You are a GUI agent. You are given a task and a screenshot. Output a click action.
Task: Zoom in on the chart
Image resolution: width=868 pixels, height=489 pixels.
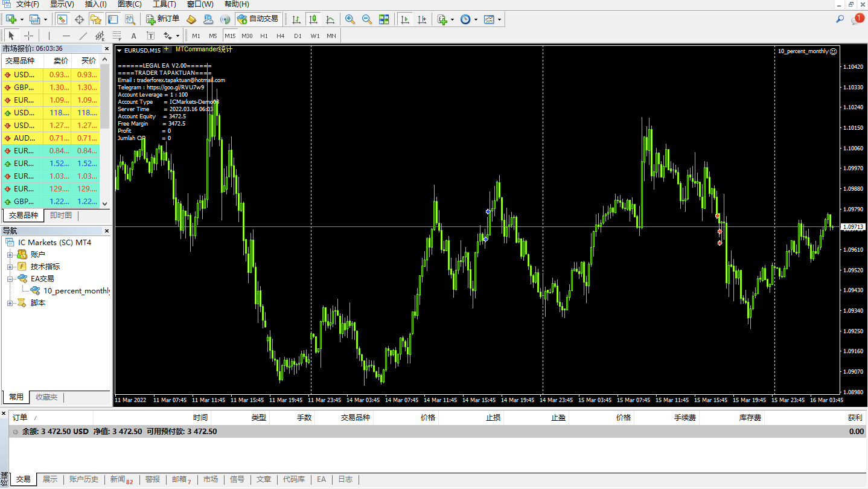(350, 19)
